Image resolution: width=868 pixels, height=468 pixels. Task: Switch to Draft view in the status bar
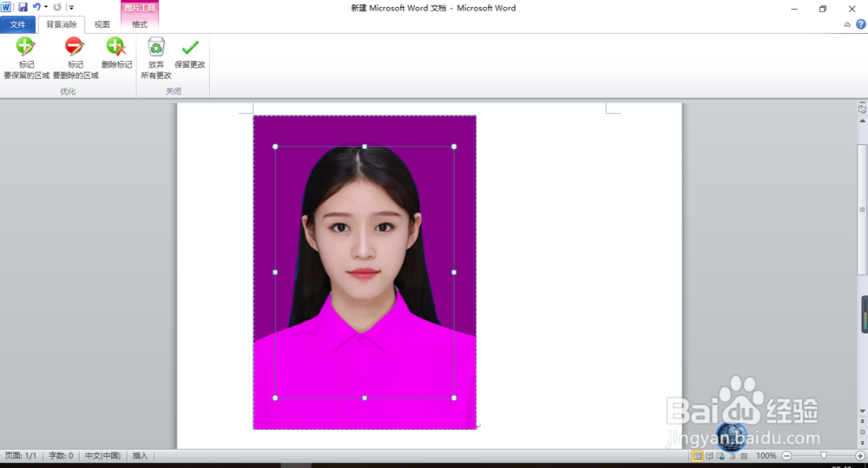click(x=744, y=456)
